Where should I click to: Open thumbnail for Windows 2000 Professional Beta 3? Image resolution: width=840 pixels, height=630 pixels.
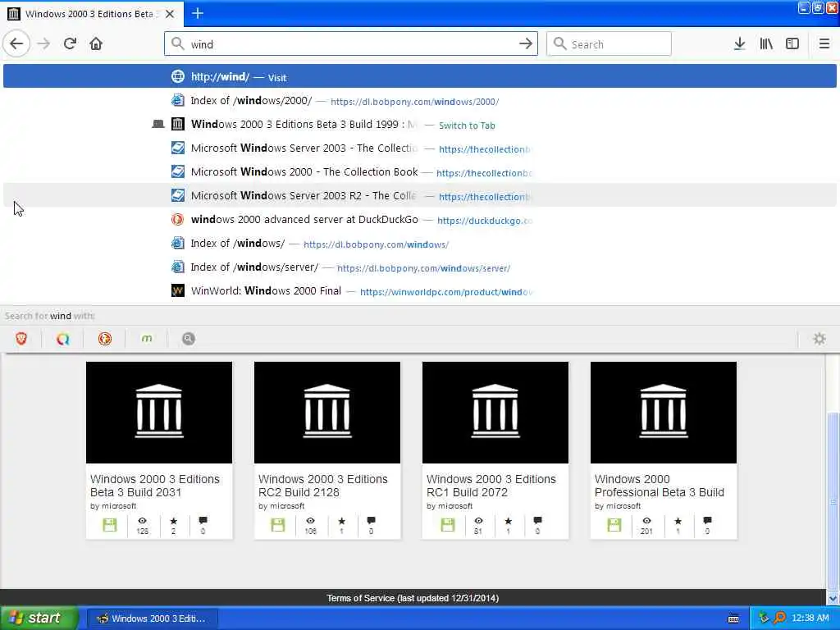point(664,413)
